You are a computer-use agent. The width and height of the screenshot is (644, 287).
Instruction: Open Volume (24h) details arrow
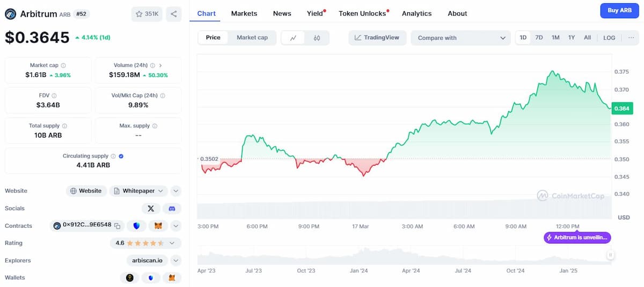[160, 65]
